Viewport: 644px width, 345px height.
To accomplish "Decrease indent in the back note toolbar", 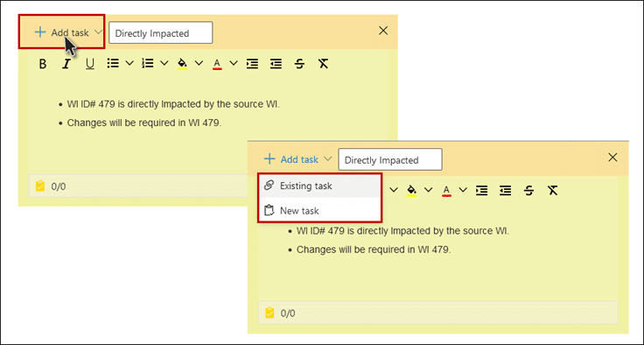I will point(276,64).
